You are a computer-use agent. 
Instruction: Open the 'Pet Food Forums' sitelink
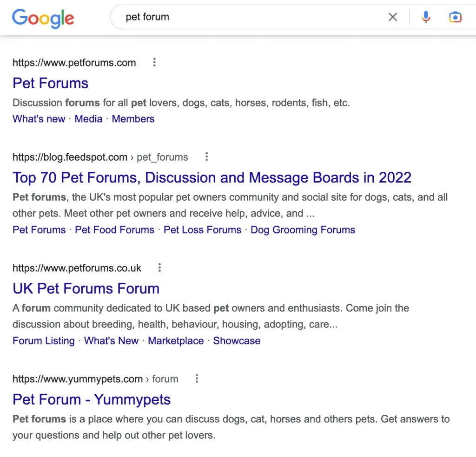click(115, 230)
